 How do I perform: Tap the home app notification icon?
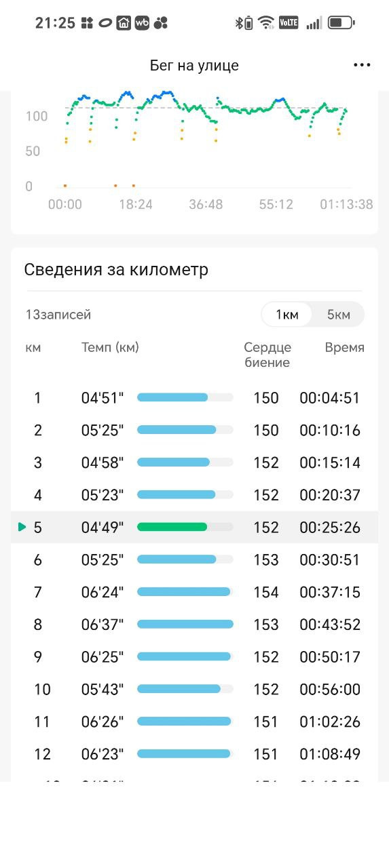(124, 23)
